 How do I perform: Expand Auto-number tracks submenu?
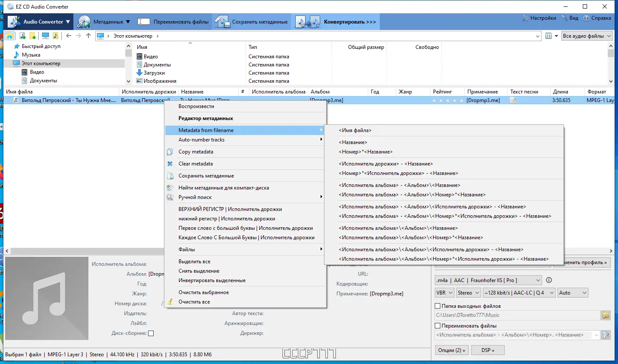click(x=245, y=140)
